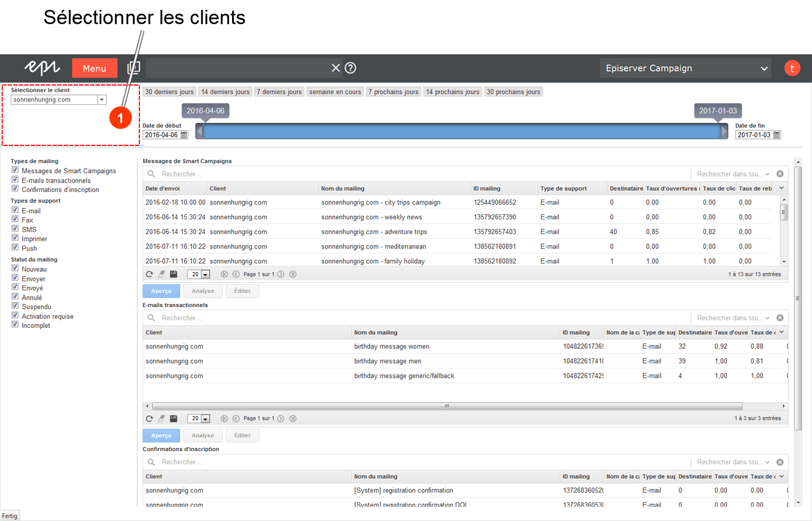Select 'semaine en cours' range
Viewport: 812px width, 521px height.
pyautogui.click(x=335, y=92)
